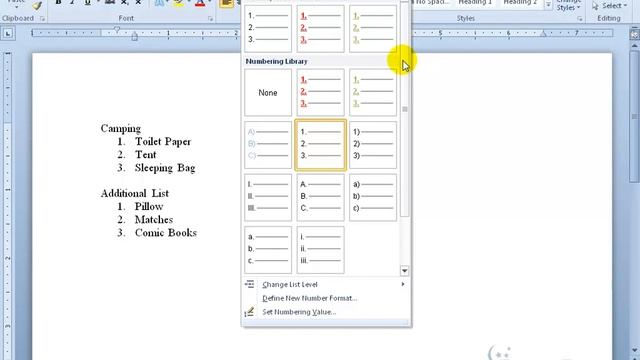The width and height of the screenshot is (640, 360).
Task: Pick red bold numbering in Numbering Library
Action: [x=320, y=93]
